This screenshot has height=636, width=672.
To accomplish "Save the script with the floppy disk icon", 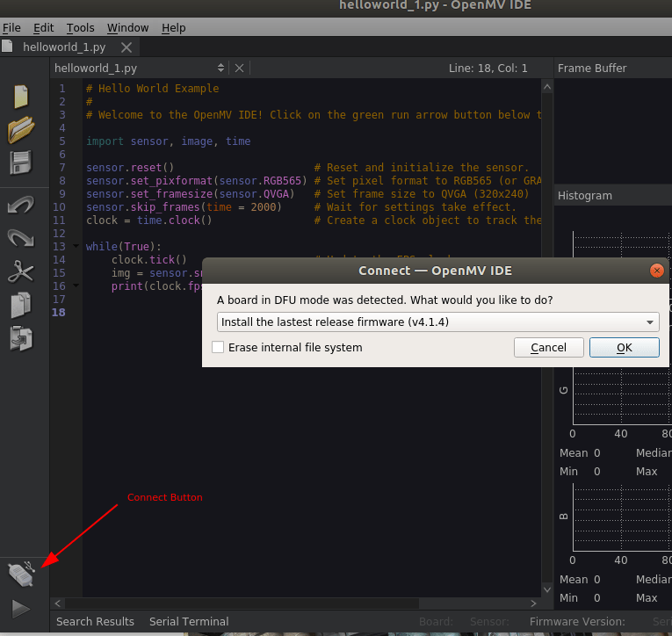I will (x=20, y=163).
